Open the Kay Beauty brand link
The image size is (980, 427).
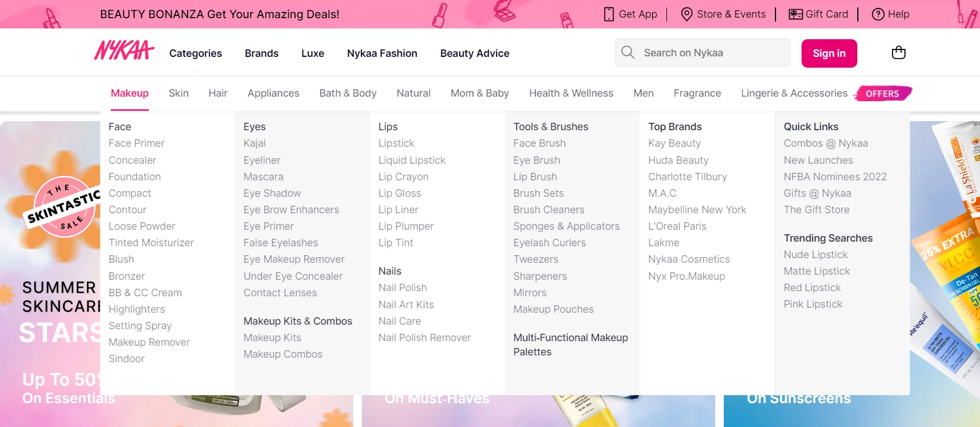(675, 143)
